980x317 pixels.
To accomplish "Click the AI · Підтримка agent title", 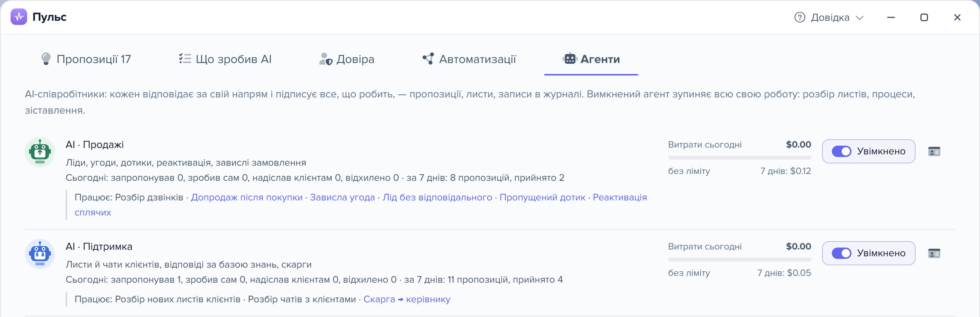I will pyautogui.click(x=99, y=247).
